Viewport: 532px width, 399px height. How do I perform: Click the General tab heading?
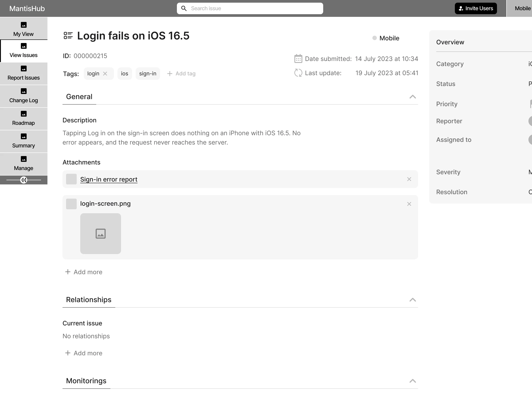(79, 97)
